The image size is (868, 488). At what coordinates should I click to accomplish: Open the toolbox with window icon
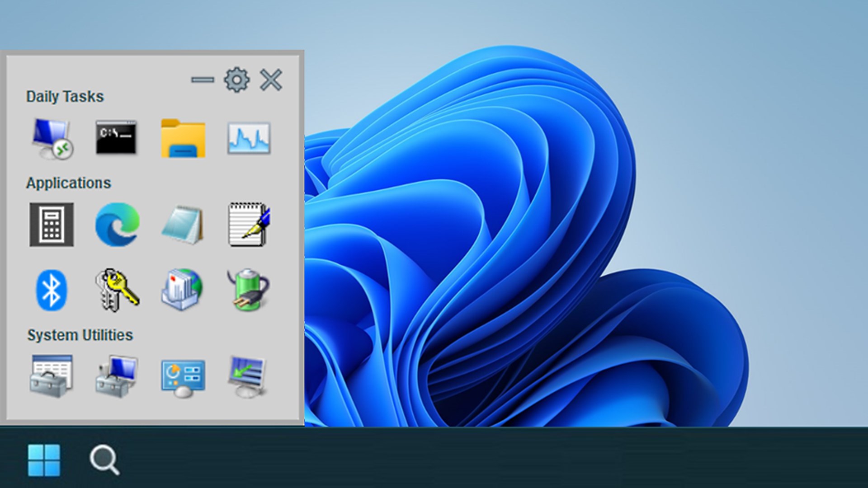click(x=52, y=376)
